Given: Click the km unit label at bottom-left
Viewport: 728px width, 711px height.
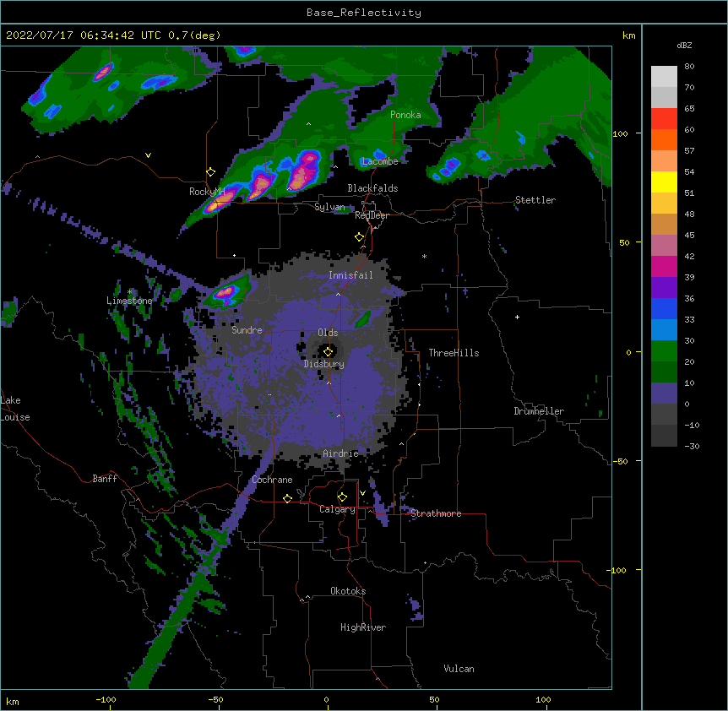Looking at the screenshot, I should (x=13, y=701).
